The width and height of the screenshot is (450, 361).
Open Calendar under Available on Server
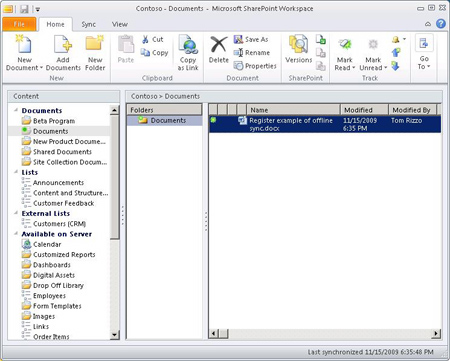point(42,244)
